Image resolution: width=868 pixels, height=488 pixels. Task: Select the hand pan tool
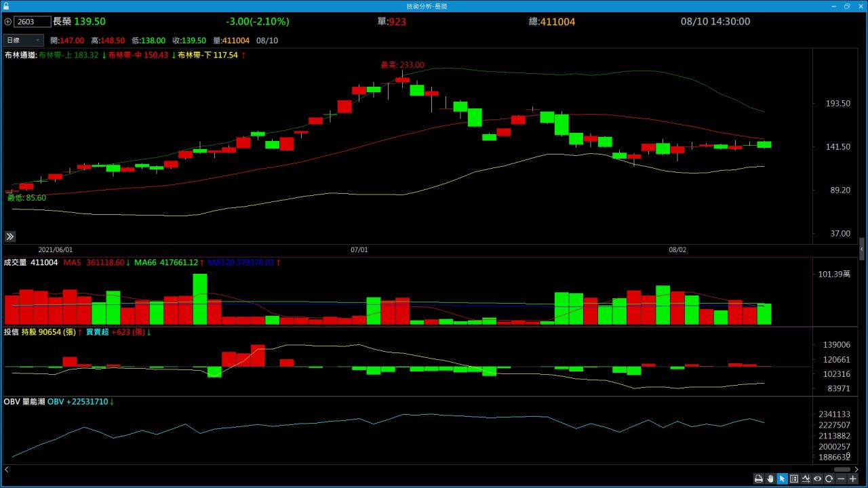[770, 479]
